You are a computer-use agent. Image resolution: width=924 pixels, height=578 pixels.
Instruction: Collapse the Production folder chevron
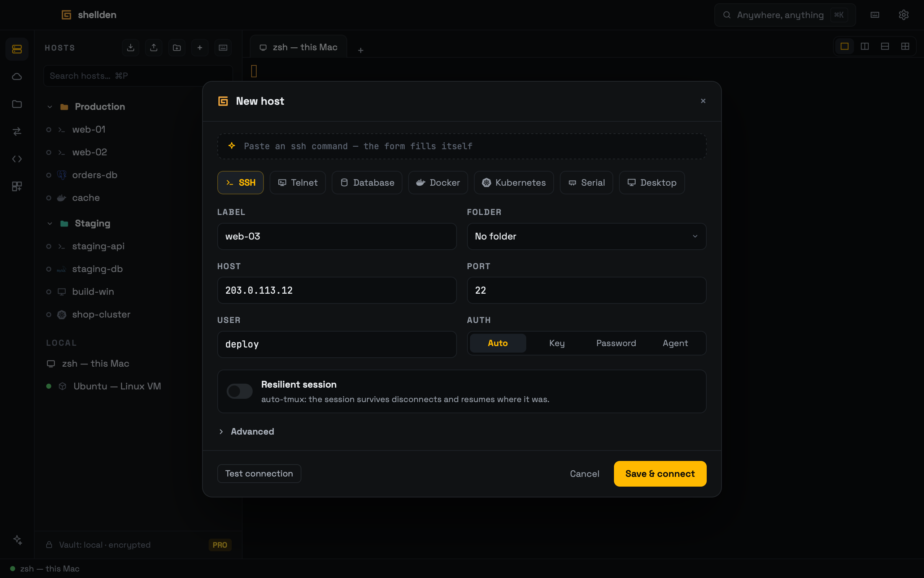50,107
